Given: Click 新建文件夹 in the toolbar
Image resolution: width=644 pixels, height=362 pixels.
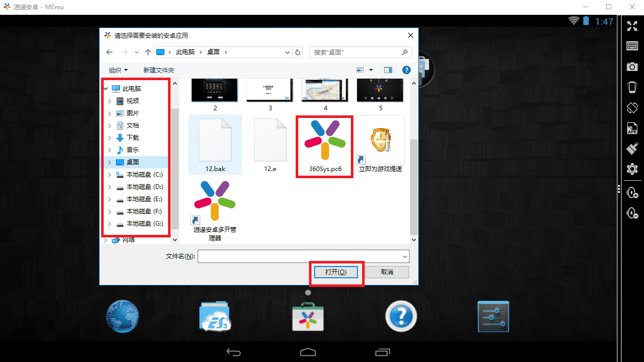Looking at the screenshot, I should [x=159, y=70].
